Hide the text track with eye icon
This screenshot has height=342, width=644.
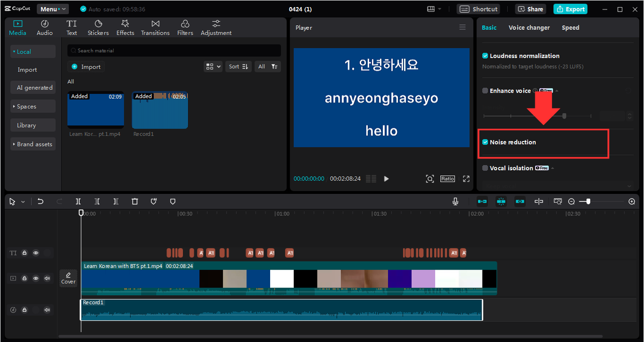click(36, 253)
